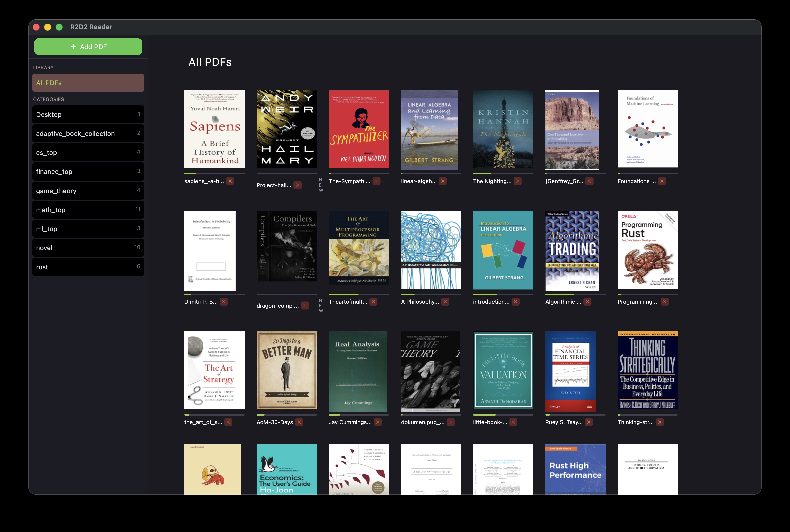Delete the_art_of_s... PDF via X icon

point(228,422)
